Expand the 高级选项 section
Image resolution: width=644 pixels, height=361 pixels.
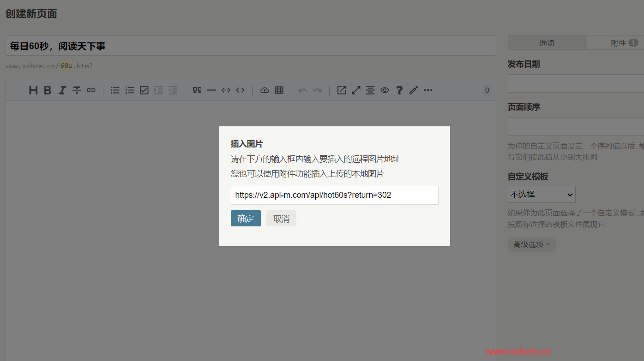pyautogui.click(x=532, y=244)
